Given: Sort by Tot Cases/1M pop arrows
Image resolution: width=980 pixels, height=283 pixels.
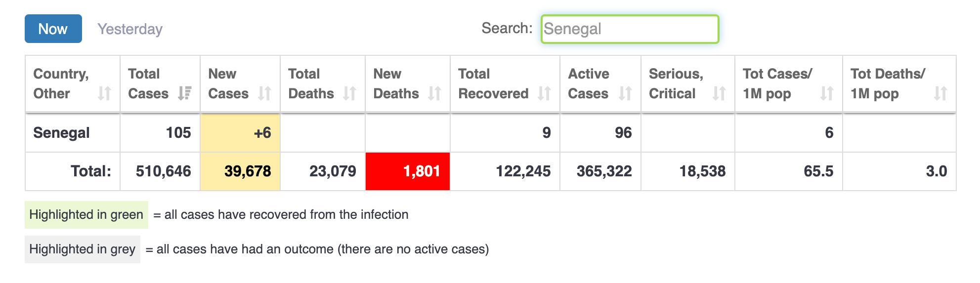Looking at the screenshot, I should coord(827,93).
